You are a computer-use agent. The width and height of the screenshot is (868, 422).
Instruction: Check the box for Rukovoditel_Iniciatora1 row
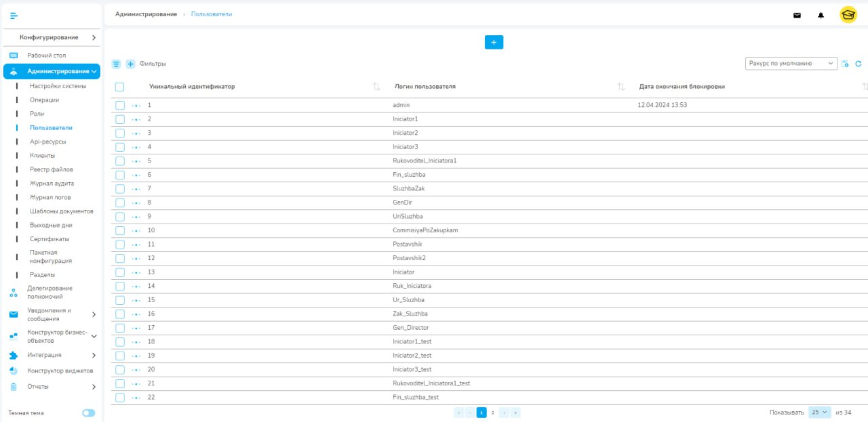(119, 161)
